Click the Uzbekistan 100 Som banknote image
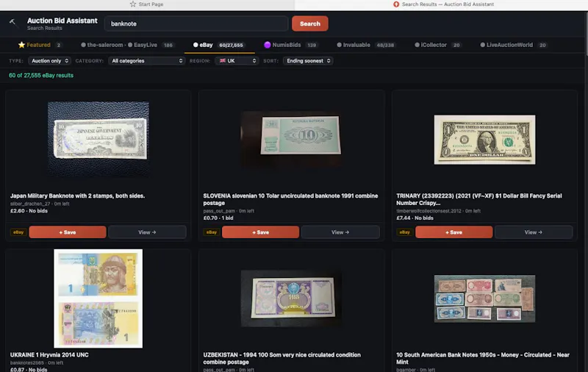 (x=291, y=298)
